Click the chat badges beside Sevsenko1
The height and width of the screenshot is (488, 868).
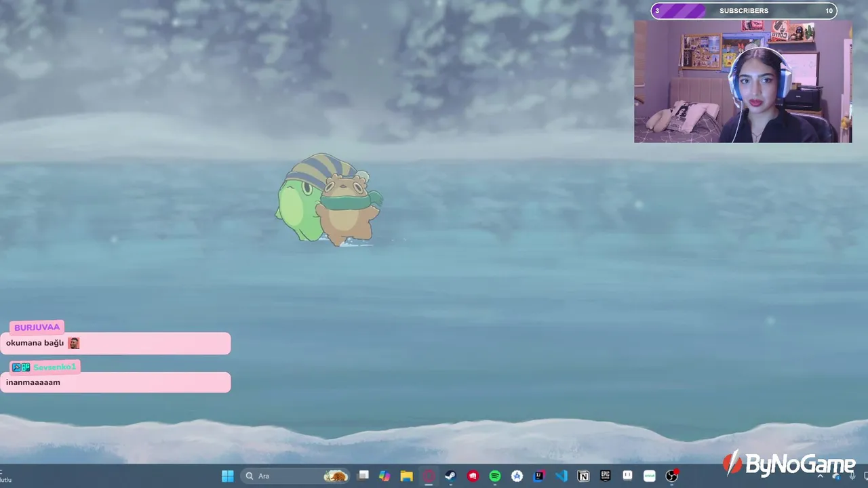(x=21, y=367)
